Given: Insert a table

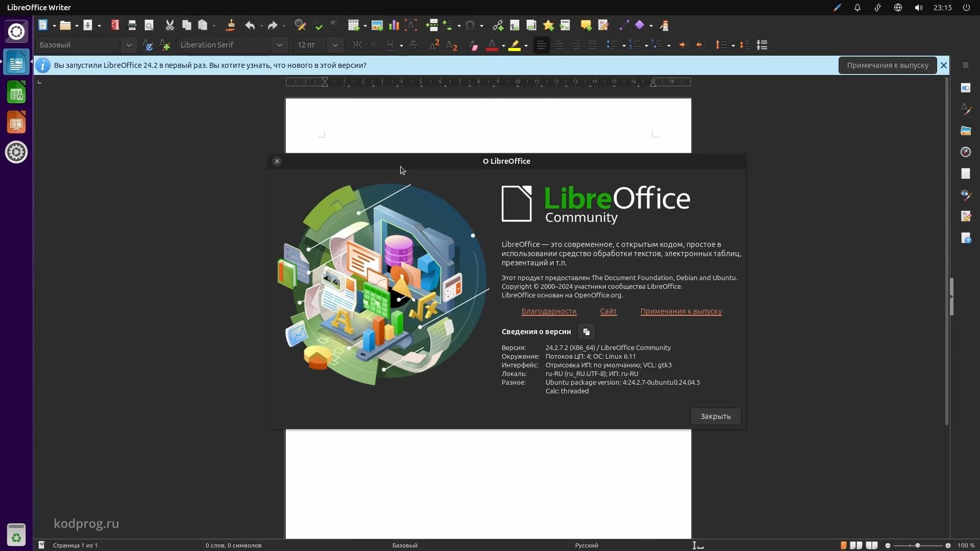Looking at the screenshot, I should [353, 25].
